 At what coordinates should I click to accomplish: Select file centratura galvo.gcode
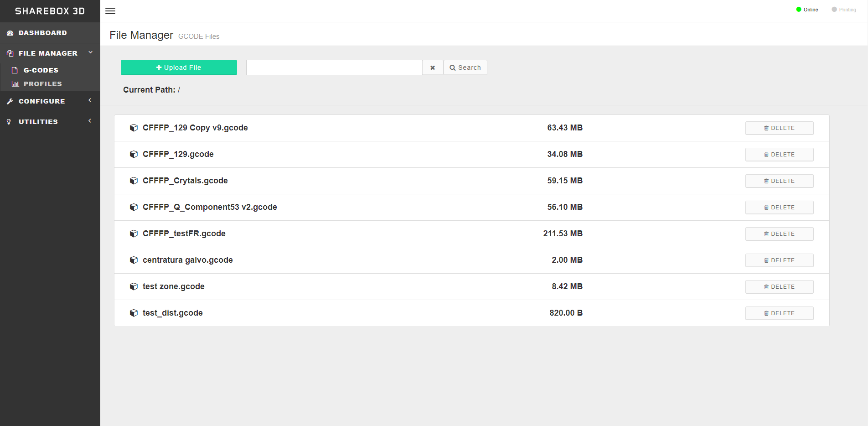[x=188, y=260]
